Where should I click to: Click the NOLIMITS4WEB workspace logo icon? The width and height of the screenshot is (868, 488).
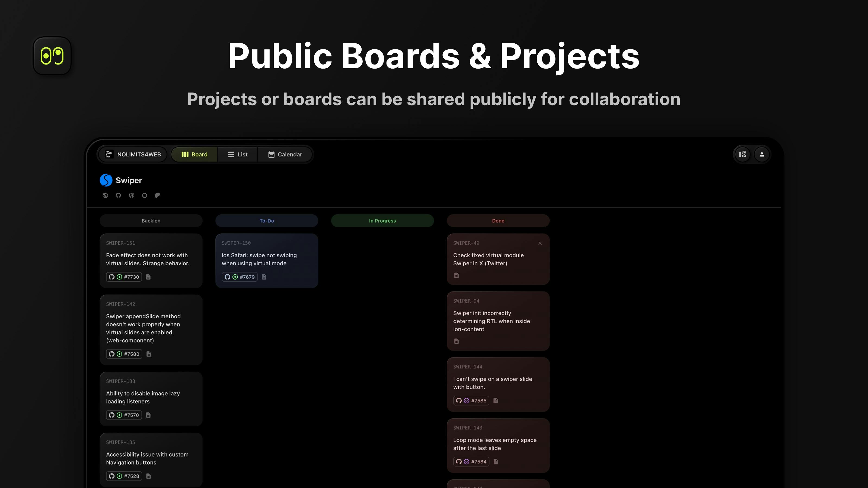click(x=108, y=154)
